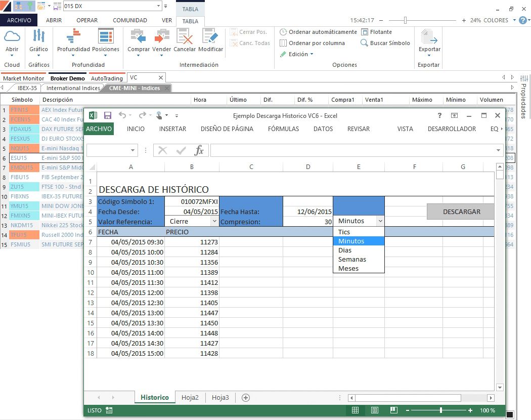
Task: Click the Gráfico chart icon
Action: 38,36
